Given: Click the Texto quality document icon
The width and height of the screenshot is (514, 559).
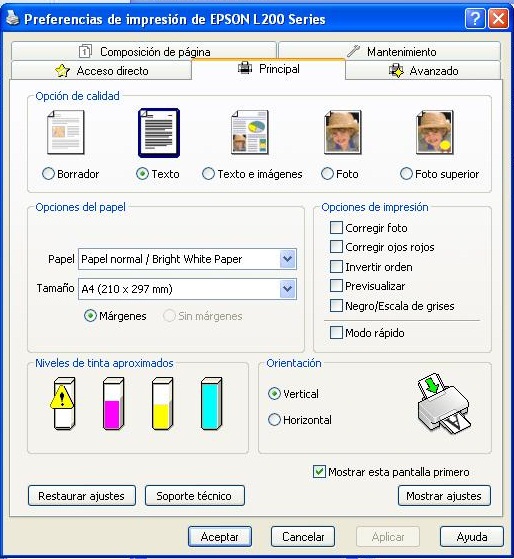Looking at the screenshot, I should pyautogui.click(x=159, y=133).
